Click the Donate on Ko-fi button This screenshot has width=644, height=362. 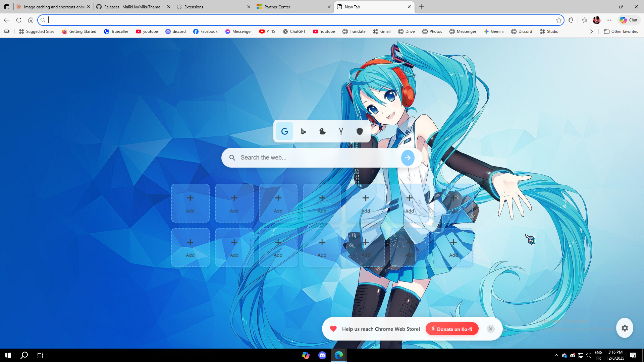point(452,329)
